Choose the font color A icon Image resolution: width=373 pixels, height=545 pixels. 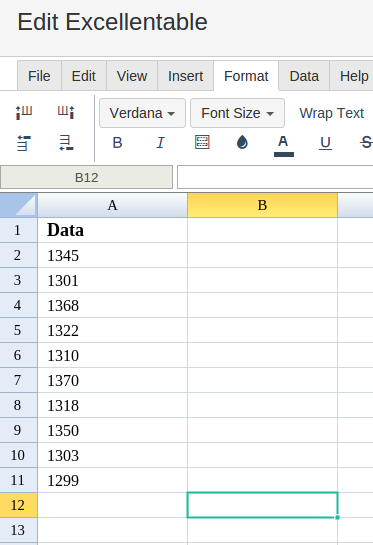click(284, 145)
